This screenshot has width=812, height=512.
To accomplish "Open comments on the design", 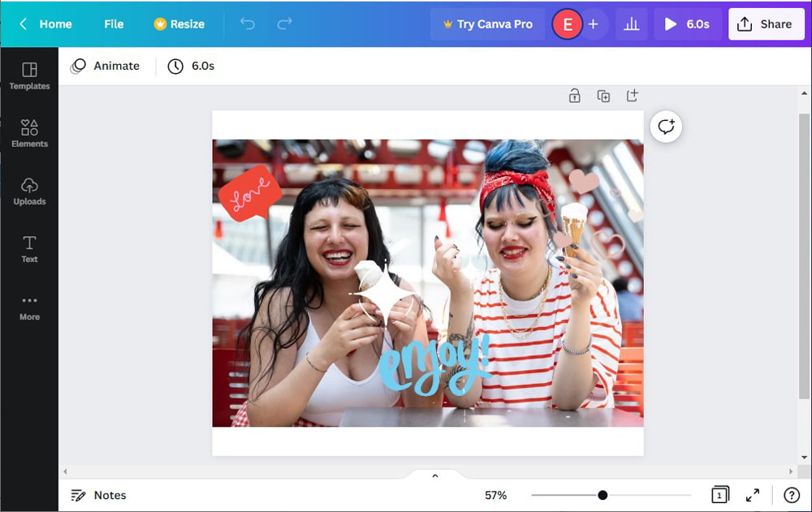I will pyautogui.click(x=666, y=127).
